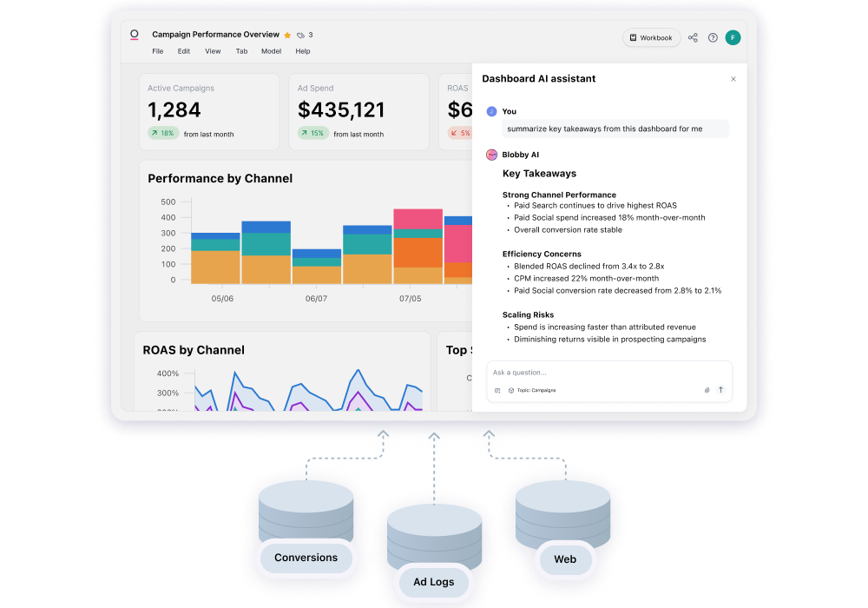Open the Tab menu
Viewport: 868px width, 608px height.
coord(241,51)
